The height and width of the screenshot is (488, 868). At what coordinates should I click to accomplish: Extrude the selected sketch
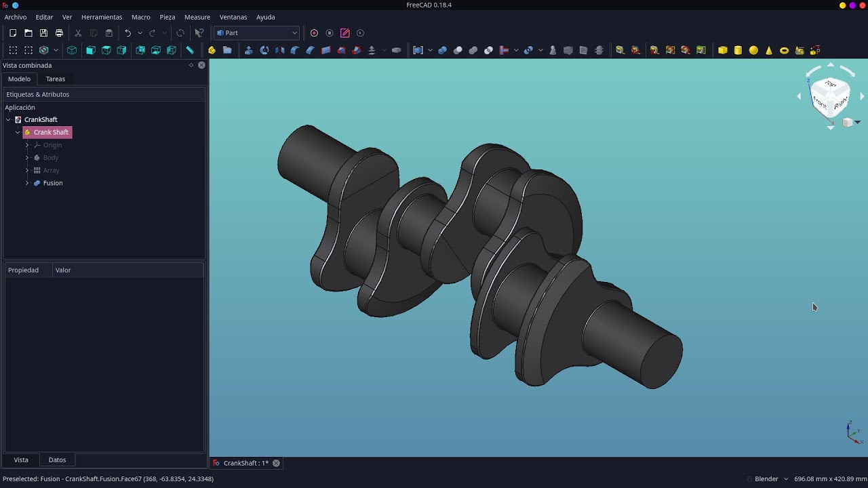click(249, 50)
